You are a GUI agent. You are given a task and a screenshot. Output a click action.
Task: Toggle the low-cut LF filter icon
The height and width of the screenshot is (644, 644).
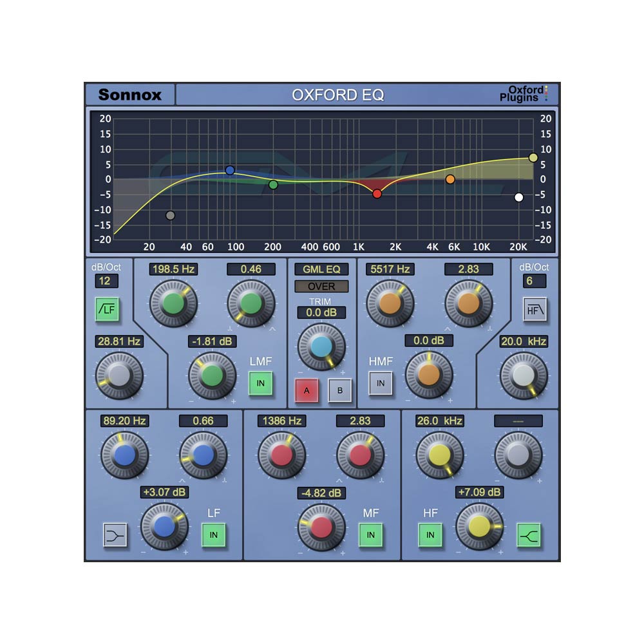coord(108,308)
